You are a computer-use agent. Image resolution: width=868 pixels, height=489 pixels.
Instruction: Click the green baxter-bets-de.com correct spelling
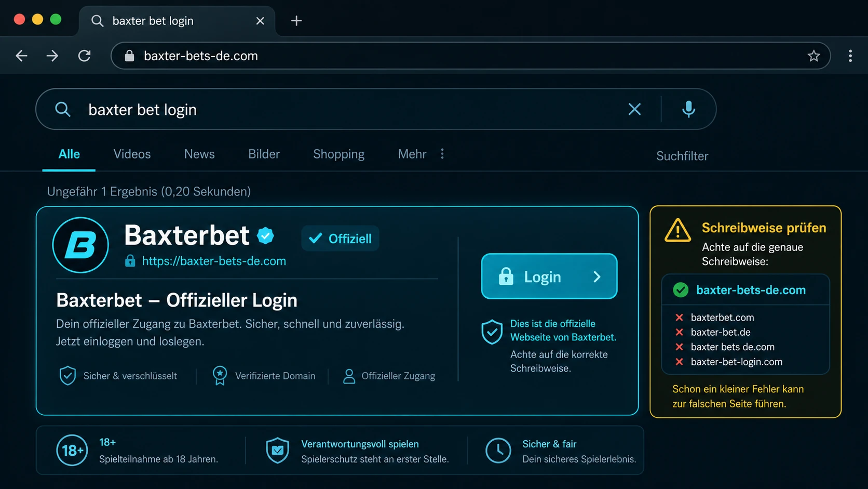tap(751, 290)
